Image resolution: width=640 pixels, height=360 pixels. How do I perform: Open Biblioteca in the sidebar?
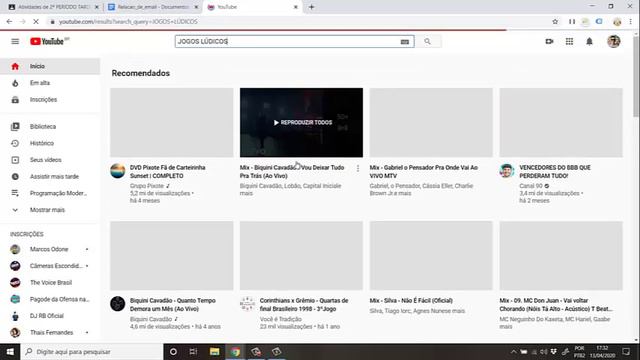(50, 127)
